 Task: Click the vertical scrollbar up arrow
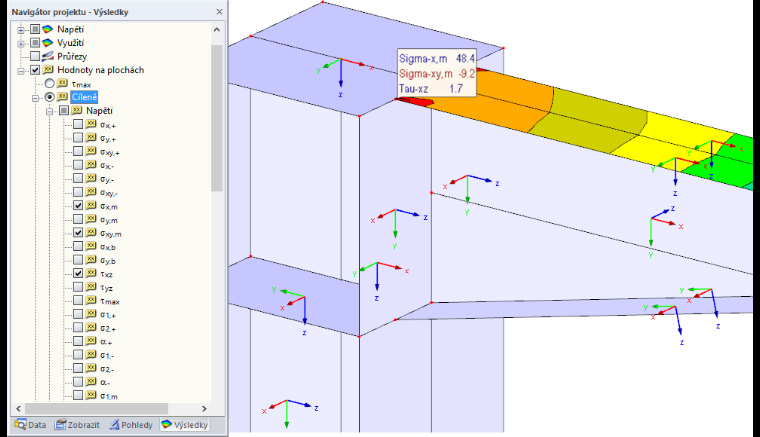click(217, 30)
